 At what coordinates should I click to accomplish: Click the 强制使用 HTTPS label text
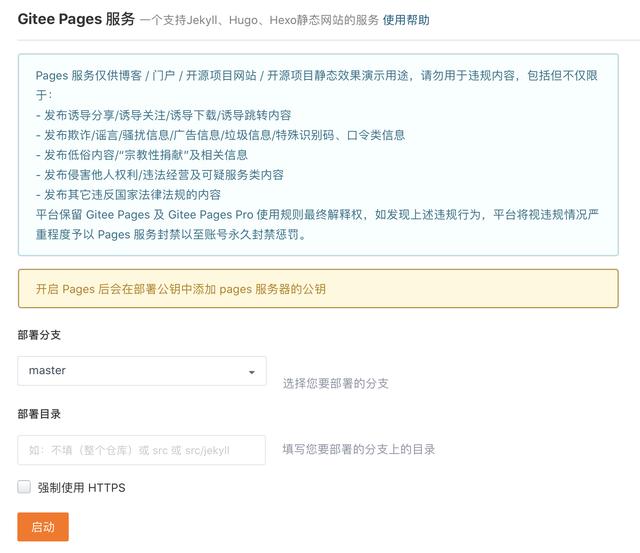coord(82,487)
